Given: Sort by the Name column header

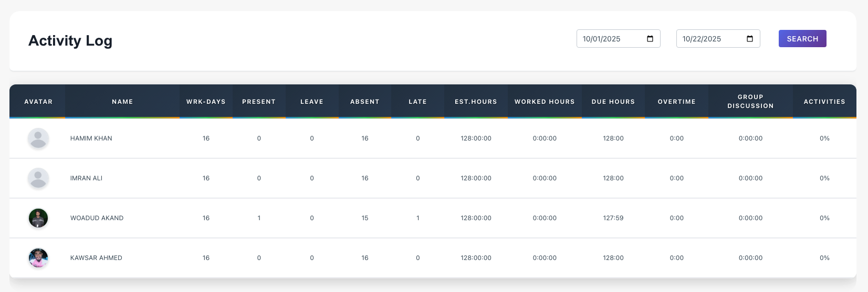Looking at the screenshot, I should click(122, 102).
